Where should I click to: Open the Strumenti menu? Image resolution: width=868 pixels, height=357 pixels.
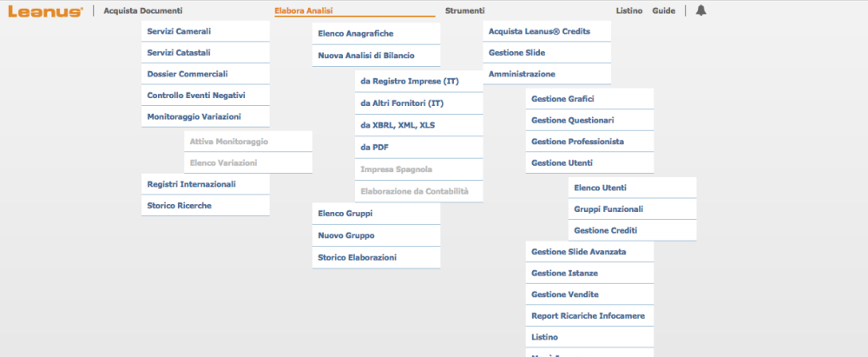click(464, 11)
